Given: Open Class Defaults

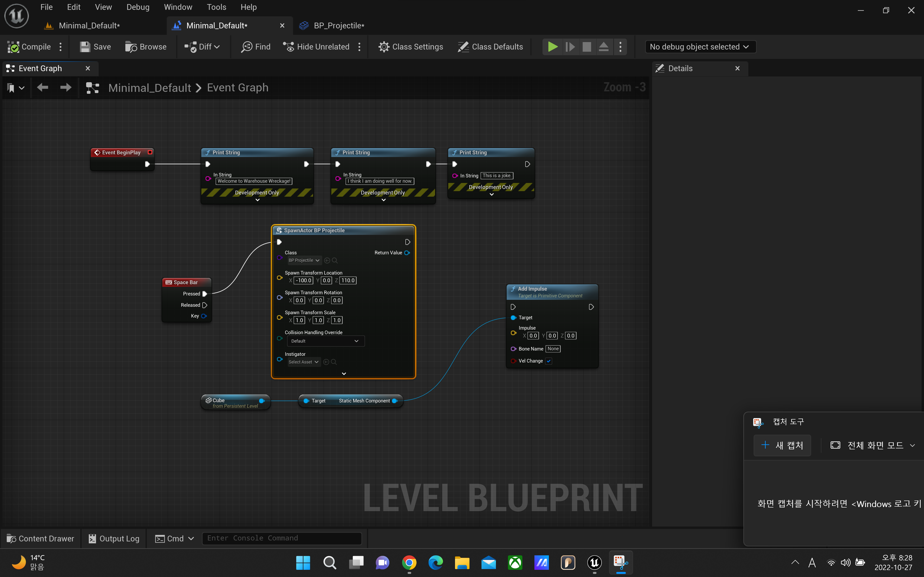Looking at the screenshot, I should (x=491, y=47).
